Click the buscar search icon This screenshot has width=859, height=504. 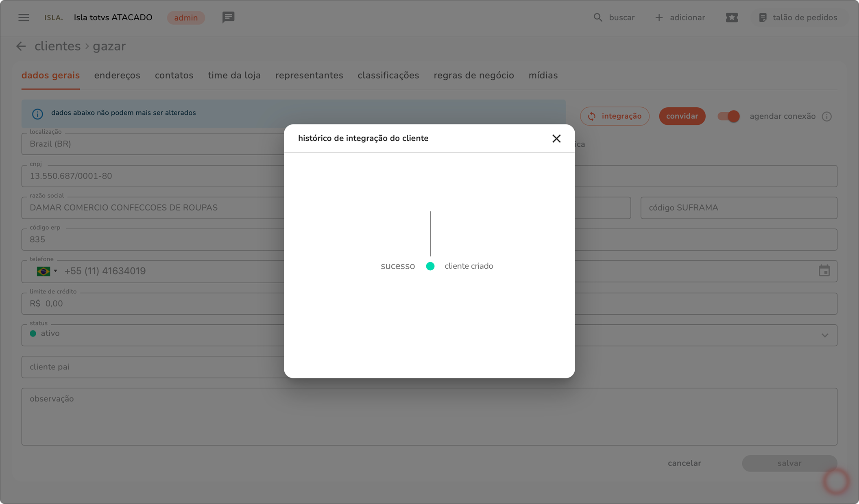(597, 17)
